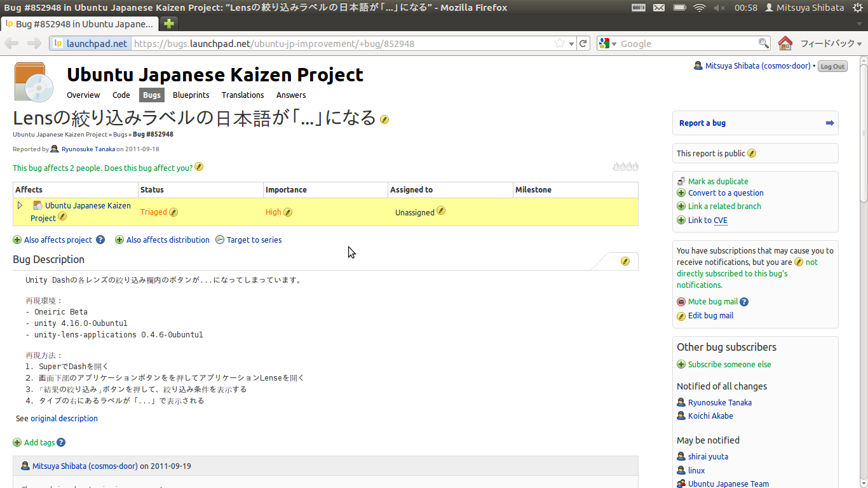This screenshot has width=868, height=488.
Task: Click the Google search input field
Action: pos(688,44)
